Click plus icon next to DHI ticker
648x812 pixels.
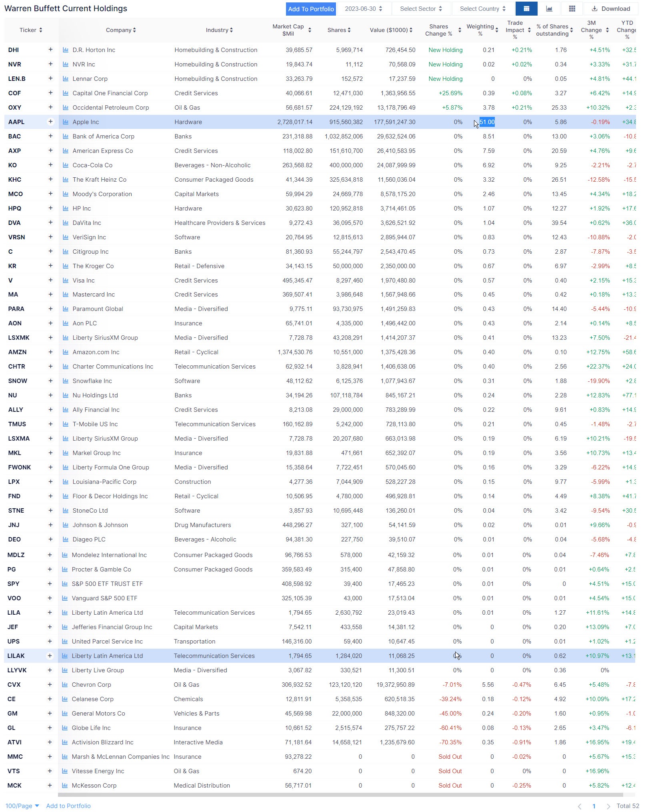[x=50, y=50]
